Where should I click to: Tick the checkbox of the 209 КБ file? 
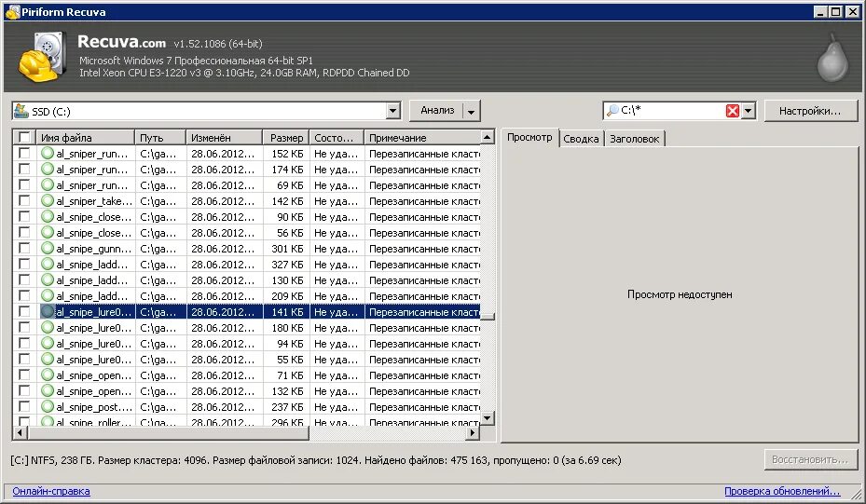(24, 296)
